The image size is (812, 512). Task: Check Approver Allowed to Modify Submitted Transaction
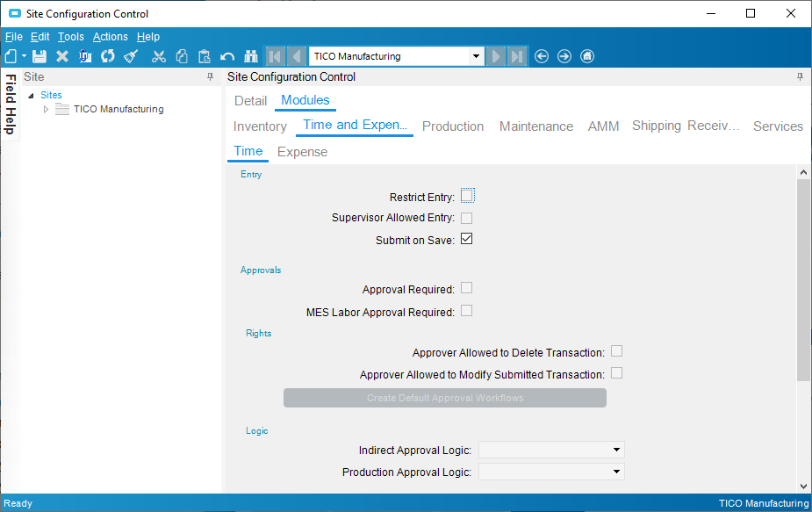617,373
